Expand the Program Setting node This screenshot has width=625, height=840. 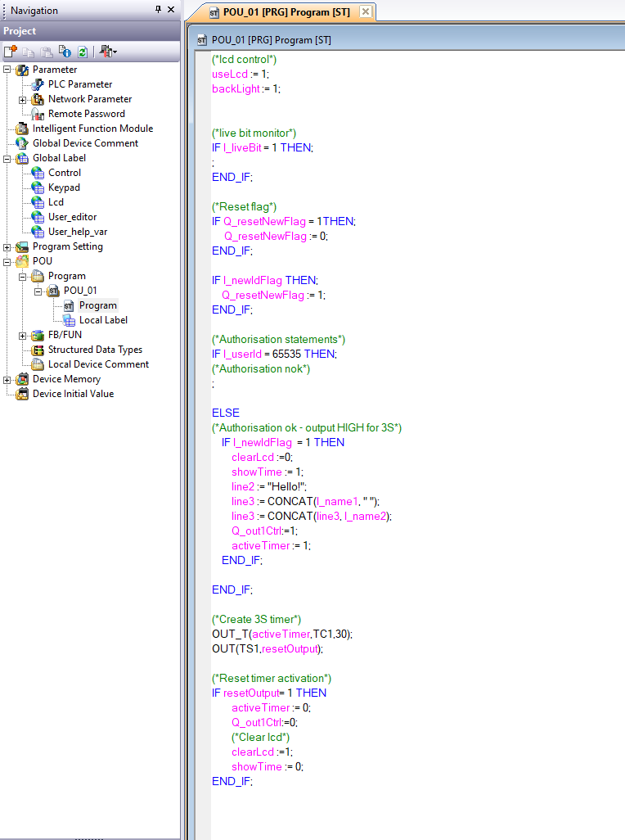7,247
